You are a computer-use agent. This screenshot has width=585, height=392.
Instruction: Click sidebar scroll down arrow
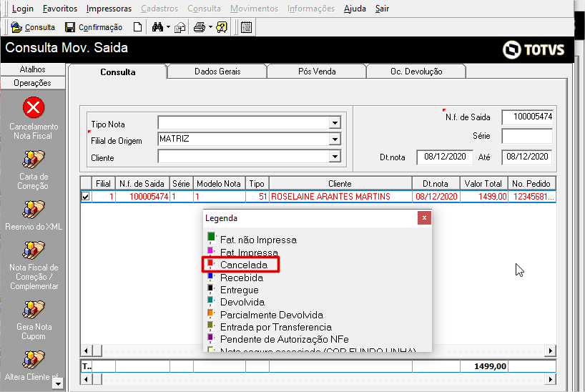[x=58, y=383]
